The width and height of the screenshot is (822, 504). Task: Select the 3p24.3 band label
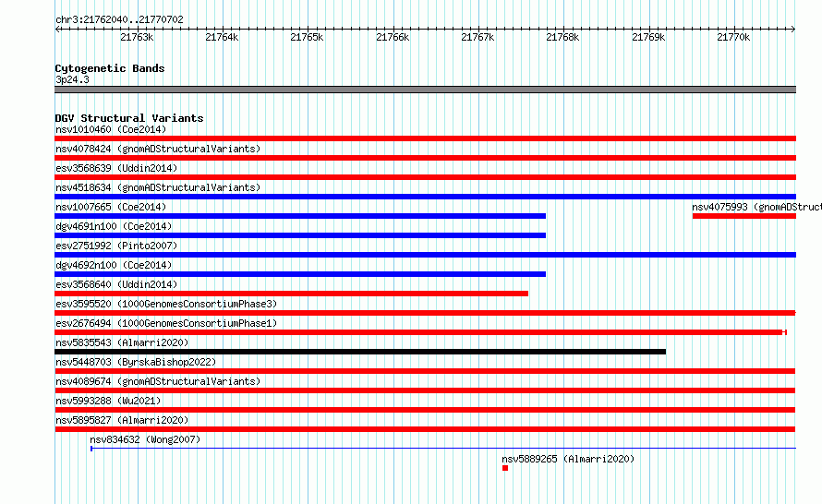(72, 79)
